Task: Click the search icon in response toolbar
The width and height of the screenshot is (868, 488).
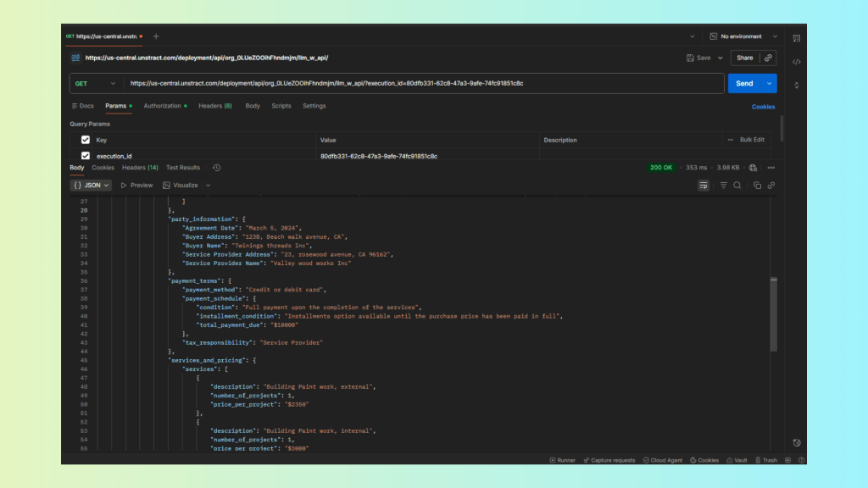Action: pyautogui.click(x=737, y=185)
